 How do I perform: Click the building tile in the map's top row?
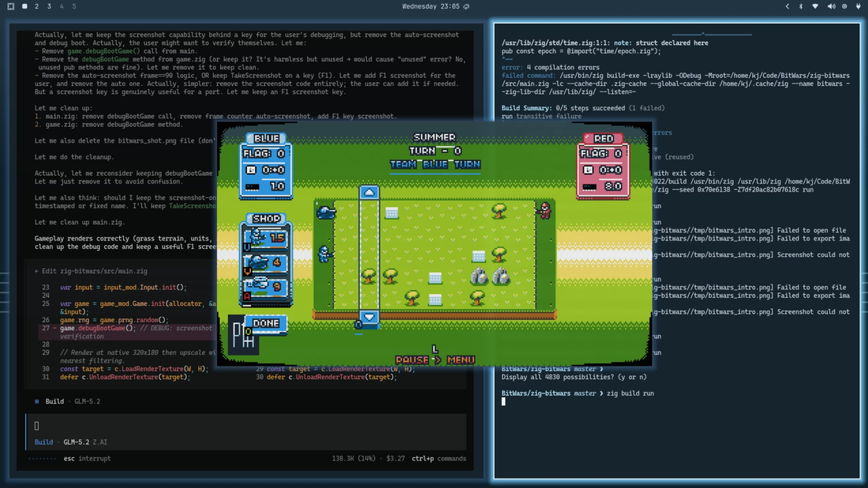point(392,212)
